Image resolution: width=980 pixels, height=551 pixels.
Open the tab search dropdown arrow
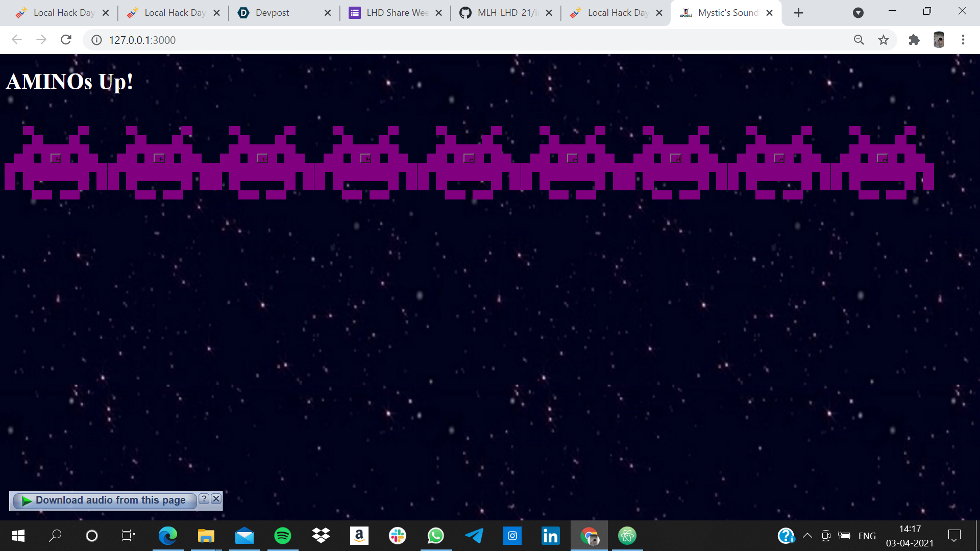click(858, 13)
